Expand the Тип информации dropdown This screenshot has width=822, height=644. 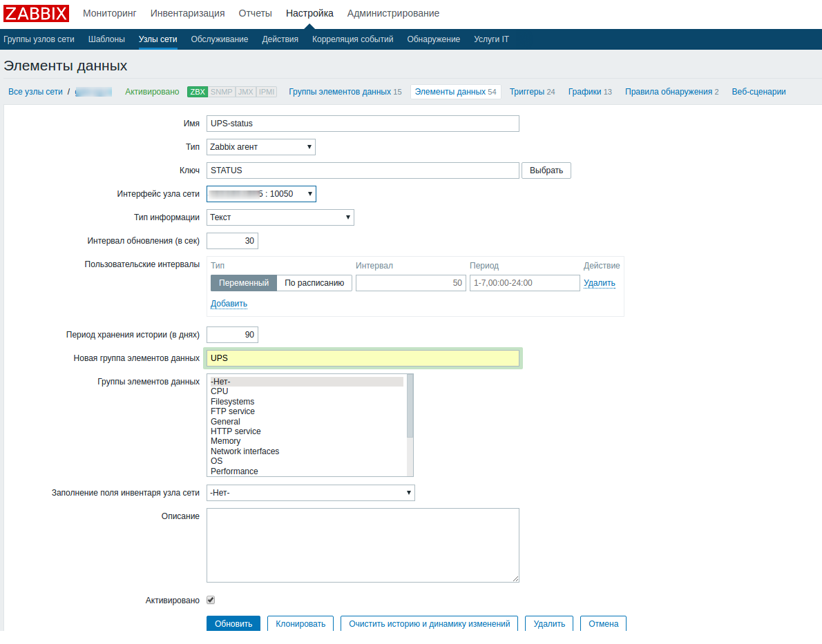(280, 217)
